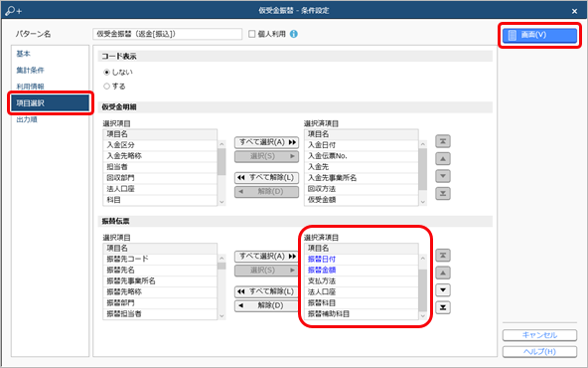Image resolution: width=588 pixels, height=368 pixels.
Task: Click the 画面(V) button
Action: tap(539, 35)
